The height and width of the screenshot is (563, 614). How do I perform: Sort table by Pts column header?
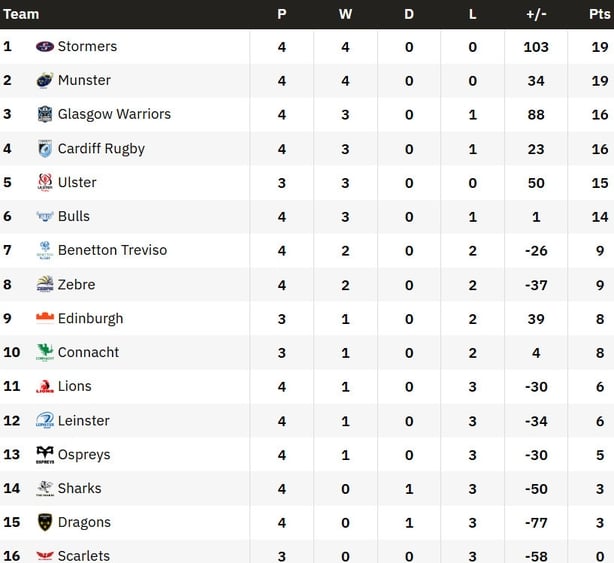[x=599, y=14]
